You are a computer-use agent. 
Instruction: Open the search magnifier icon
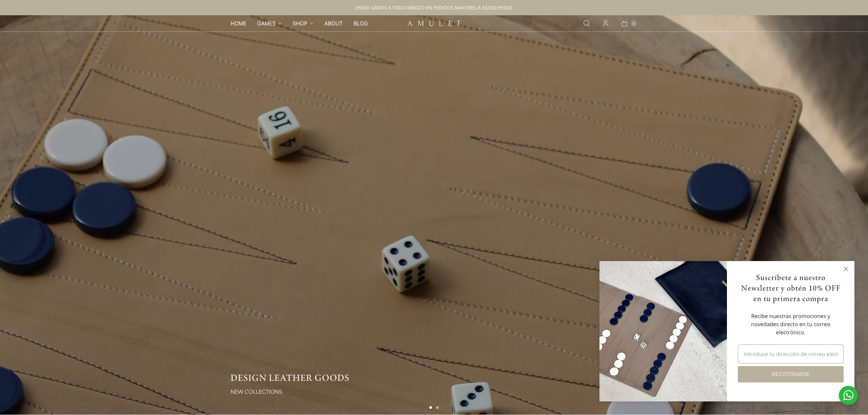click(x=587, y=23)
